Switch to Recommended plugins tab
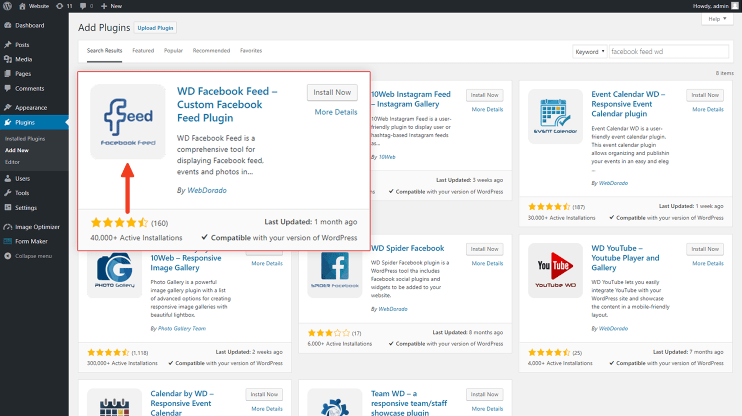 pyautogui.click(x=211, y=51)
